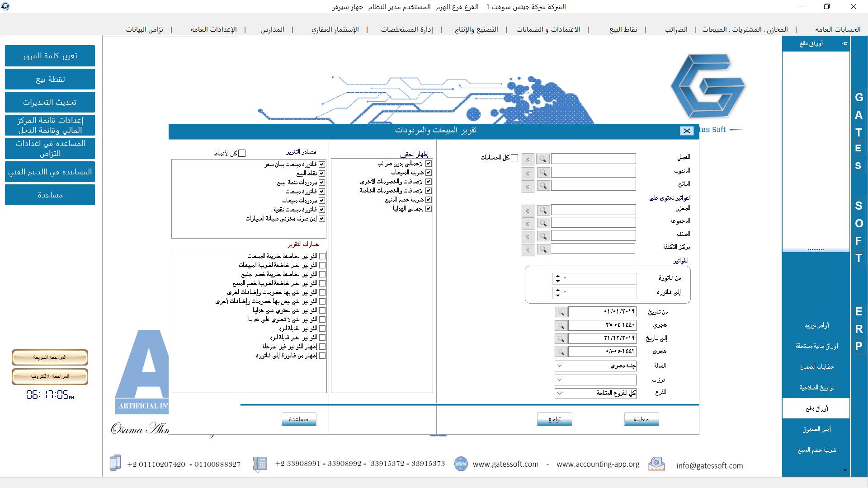Click double-arrow button next to الصنف
868x488 pixels.
[528, 236]
